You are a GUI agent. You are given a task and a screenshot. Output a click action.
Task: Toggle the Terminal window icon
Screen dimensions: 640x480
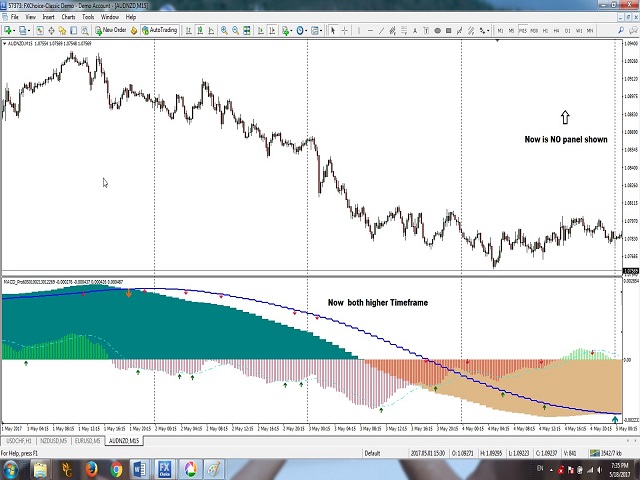[x=73, y=30]
